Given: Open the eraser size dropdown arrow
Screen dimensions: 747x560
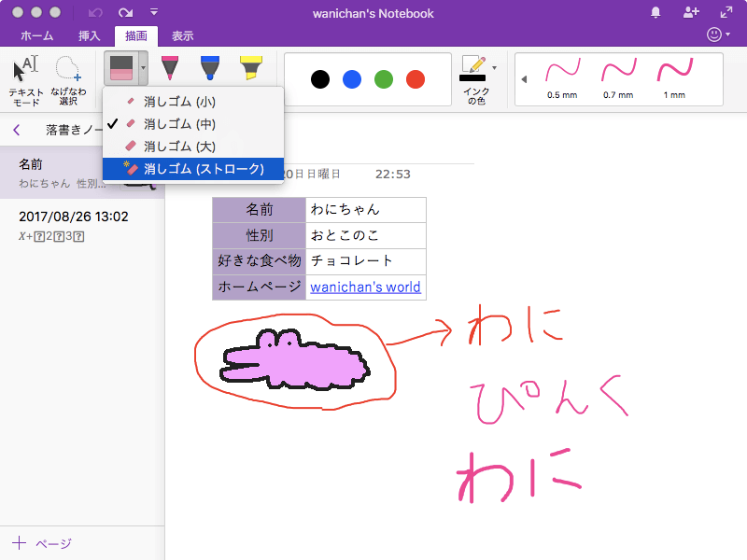Looking at the screenshot, I should (143, 67).
